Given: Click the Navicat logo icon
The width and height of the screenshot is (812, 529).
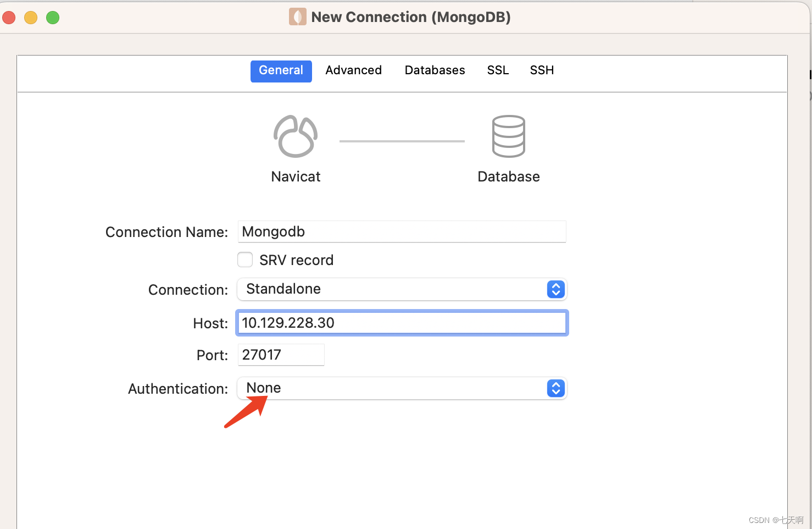Looking at the screenshot, I should (296, 136).
